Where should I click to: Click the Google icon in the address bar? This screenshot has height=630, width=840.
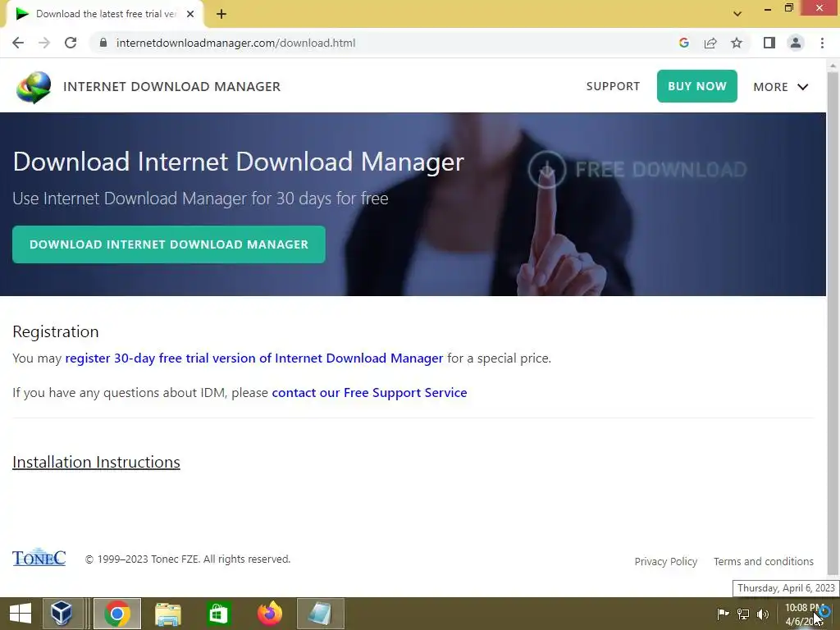pos(683,43)
